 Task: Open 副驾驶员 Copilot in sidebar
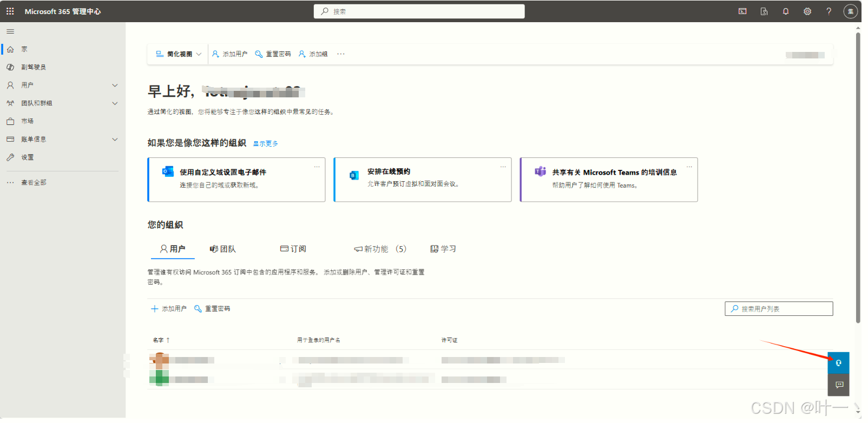point(63,67)
